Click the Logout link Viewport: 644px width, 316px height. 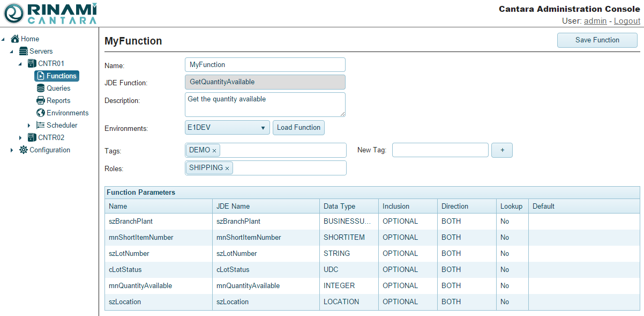627,21
